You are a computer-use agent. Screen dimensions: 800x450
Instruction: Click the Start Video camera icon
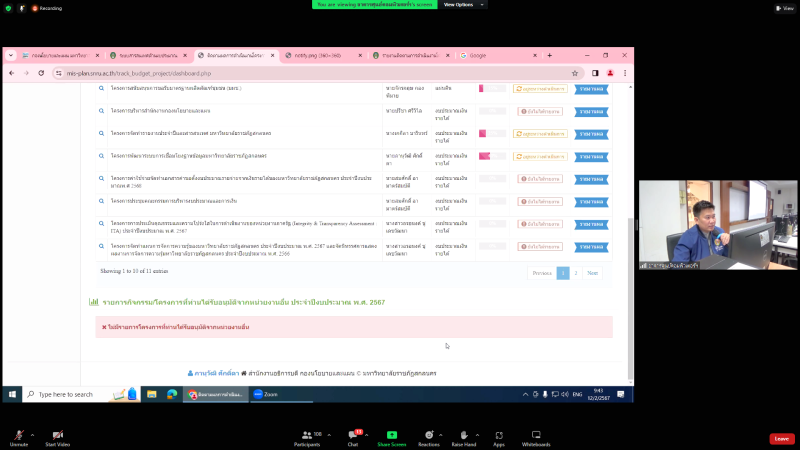pyautogui.click(x=57, y=435)
